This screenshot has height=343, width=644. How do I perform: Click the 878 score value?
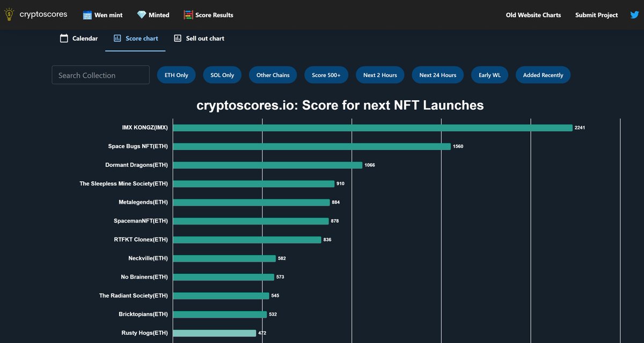pos(335,221)
